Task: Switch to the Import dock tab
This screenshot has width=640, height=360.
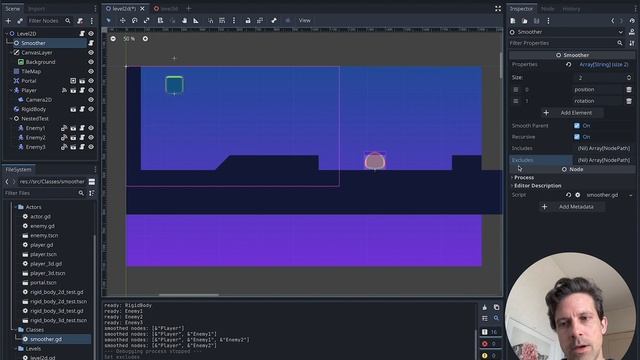Action: pos(36,9)
